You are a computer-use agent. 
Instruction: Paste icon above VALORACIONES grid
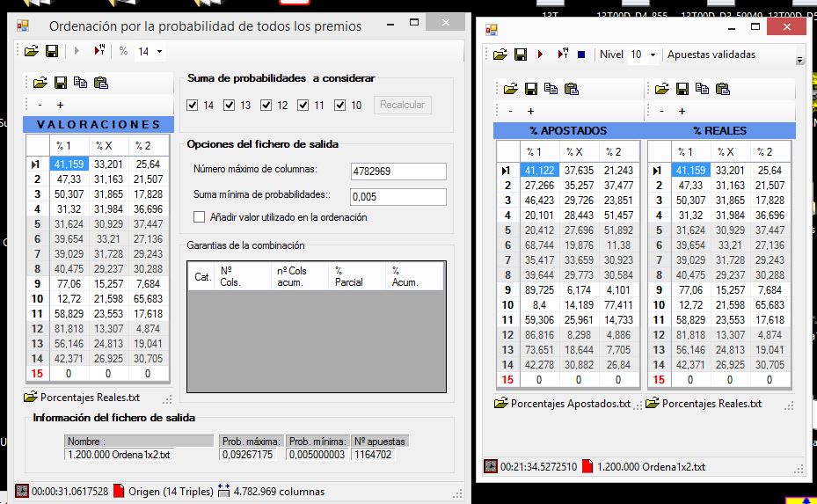tap(100, 83)
